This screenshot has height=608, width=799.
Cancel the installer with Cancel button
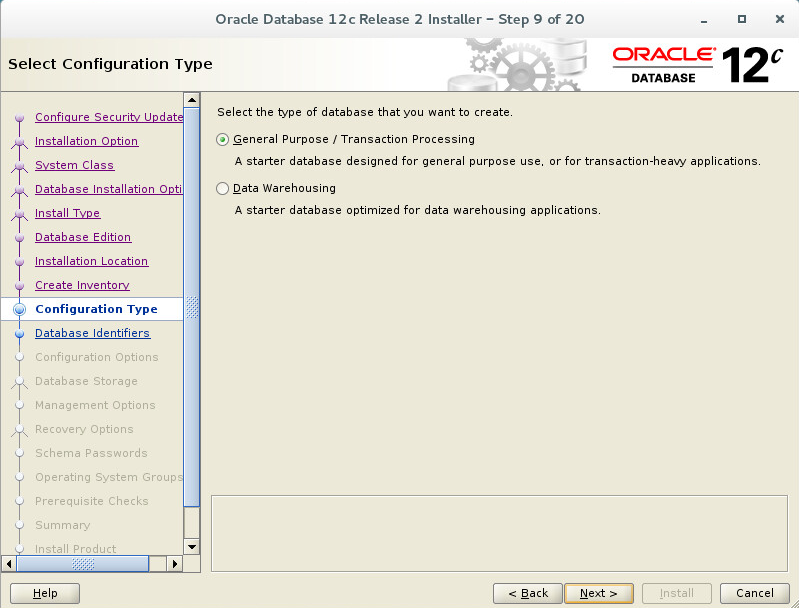(x=755, y=593)
